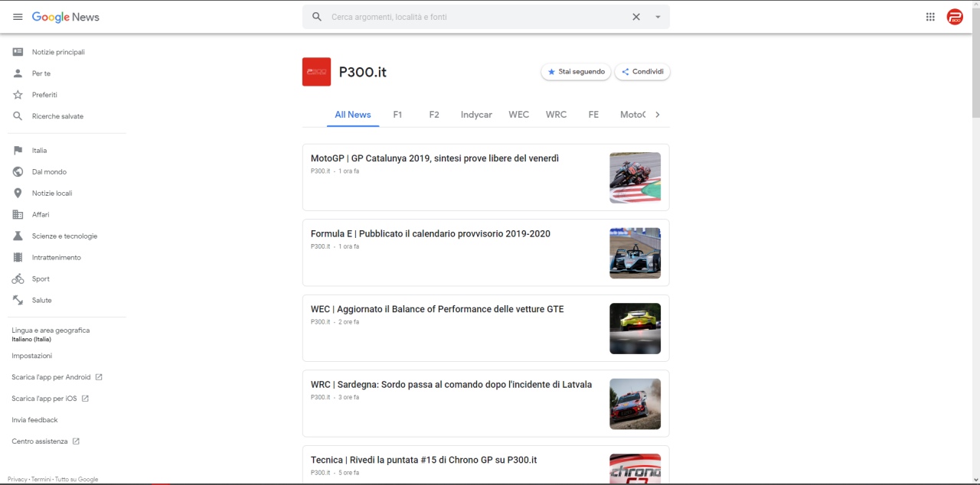
Task: Open the hamburger main menu
Action: (18, 17)
